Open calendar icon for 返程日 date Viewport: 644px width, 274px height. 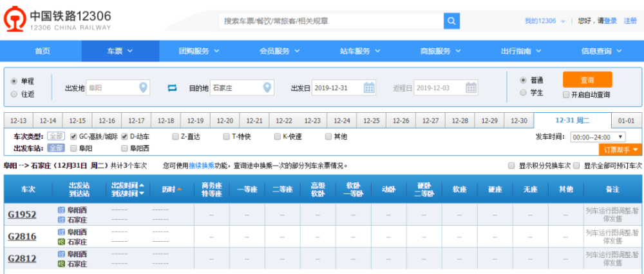coord(471,88)
